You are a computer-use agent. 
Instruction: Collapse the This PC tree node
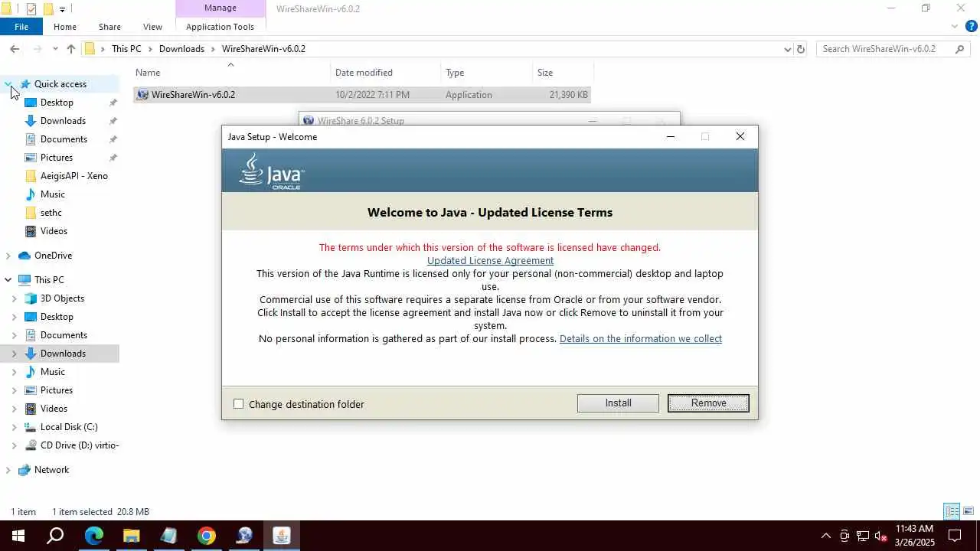pyautogui.click(x=8, y=280)
